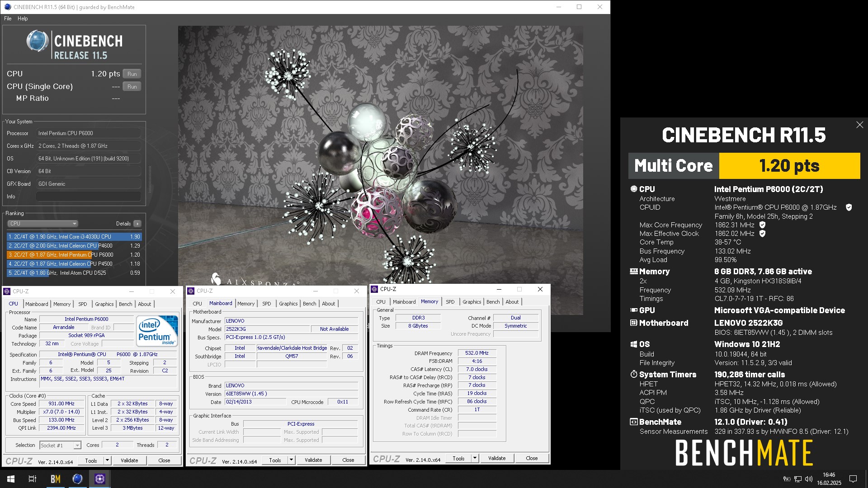Screen dimensions: 868x488
Task: Select Pentium P6000 ranking entry
Action: pos(74,255)
